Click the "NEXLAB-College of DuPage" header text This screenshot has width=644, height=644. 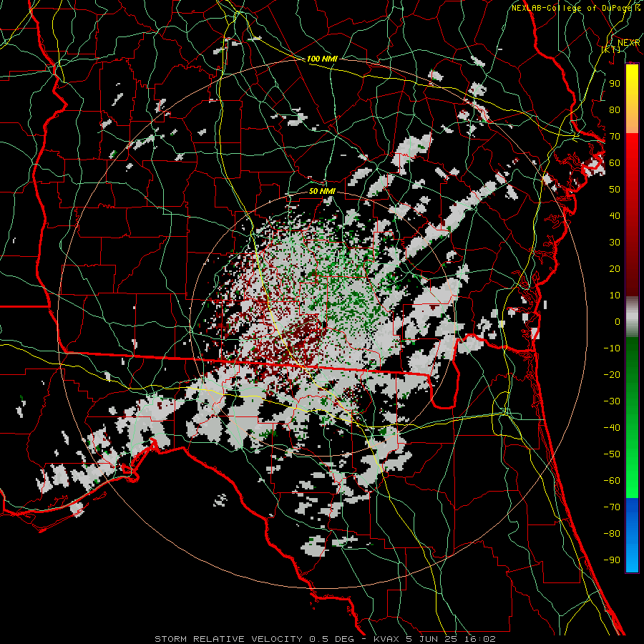coord(573,8)
